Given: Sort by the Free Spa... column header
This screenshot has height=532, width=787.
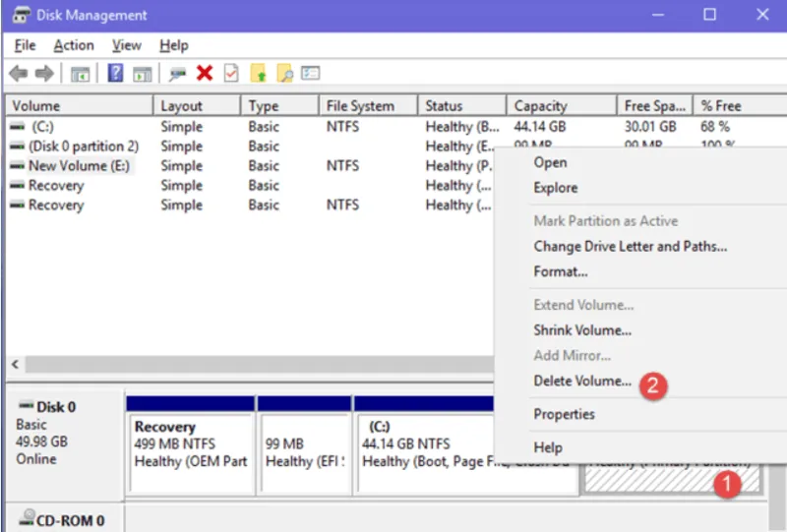Looking at the screenshot, I should tap(655, 106).
